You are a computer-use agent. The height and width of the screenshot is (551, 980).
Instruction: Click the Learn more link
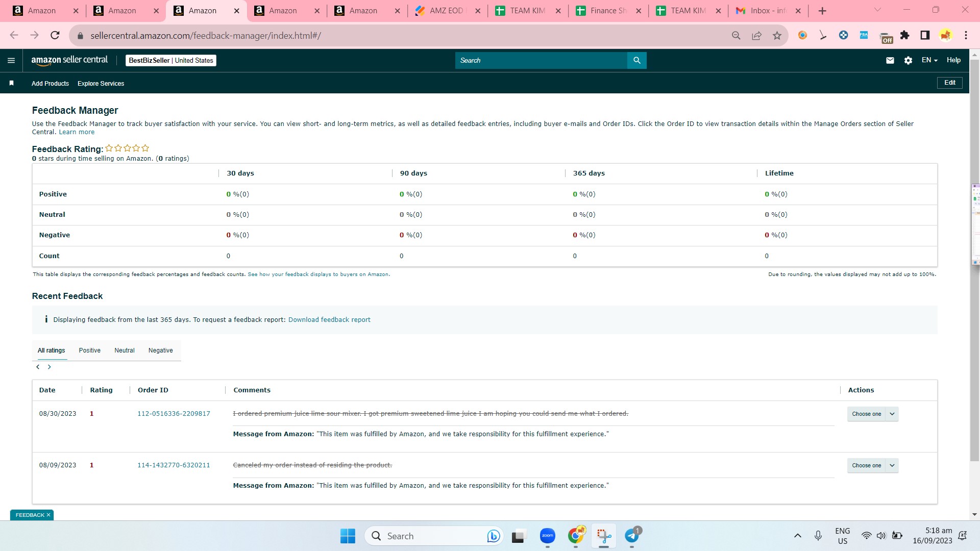(77, 132)
